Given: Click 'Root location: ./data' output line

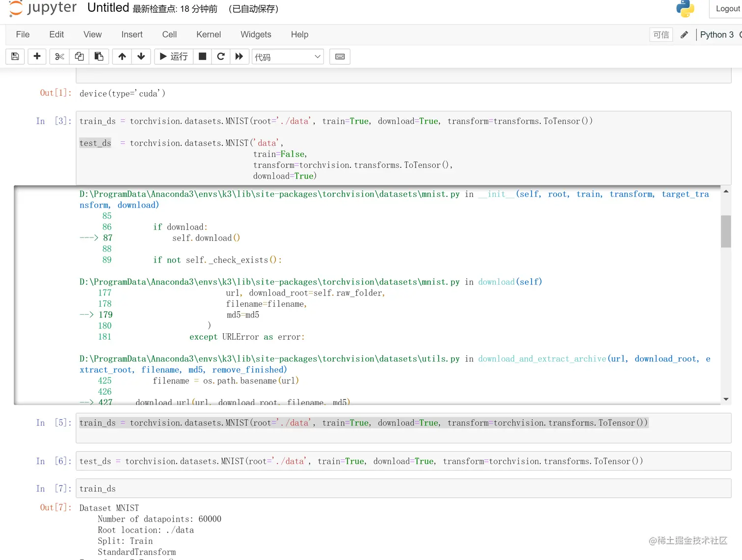Looking at the screenshot, I should (146, 530).
